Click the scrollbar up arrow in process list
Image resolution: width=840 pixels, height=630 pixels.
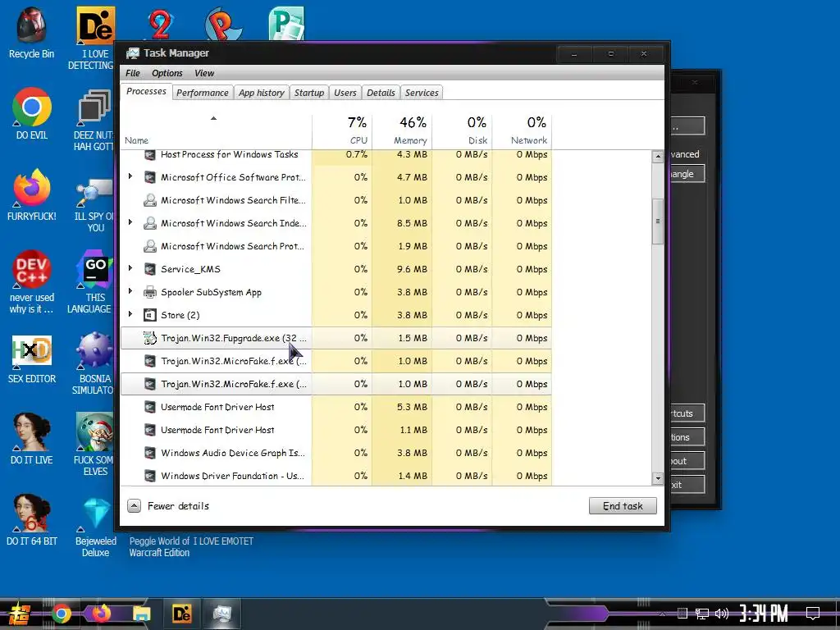click(x=658, y=157)
